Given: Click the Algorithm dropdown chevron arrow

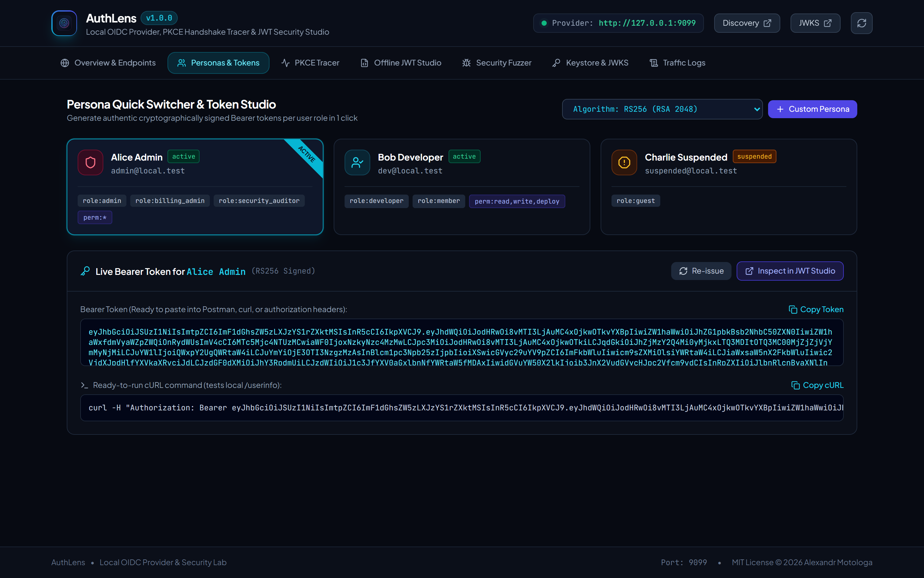Looking at the screenshot, I should (x=757, y=109).
